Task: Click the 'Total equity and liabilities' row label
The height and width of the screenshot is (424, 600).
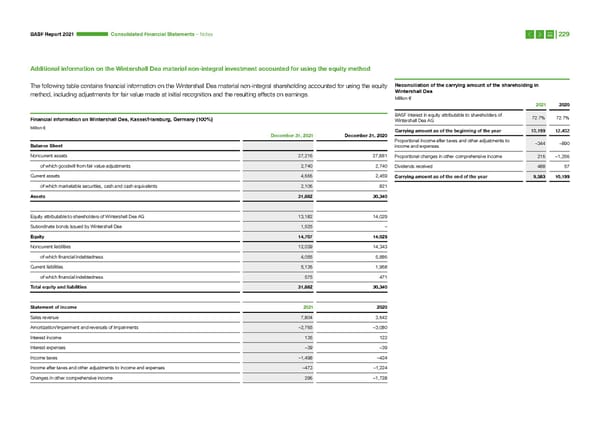Action: [58, 287]
